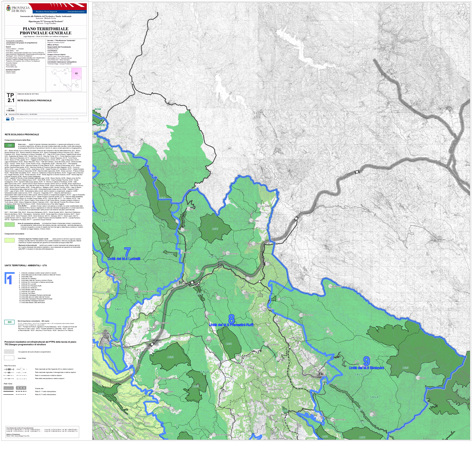
Task: Open the www.provincia.roma.it link in header
Action: tap(76, 12)
